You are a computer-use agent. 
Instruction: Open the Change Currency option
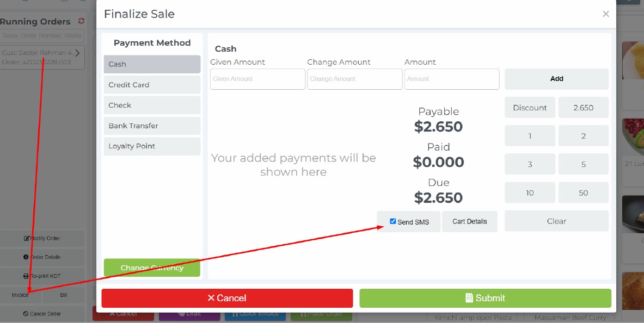(152, 268)
